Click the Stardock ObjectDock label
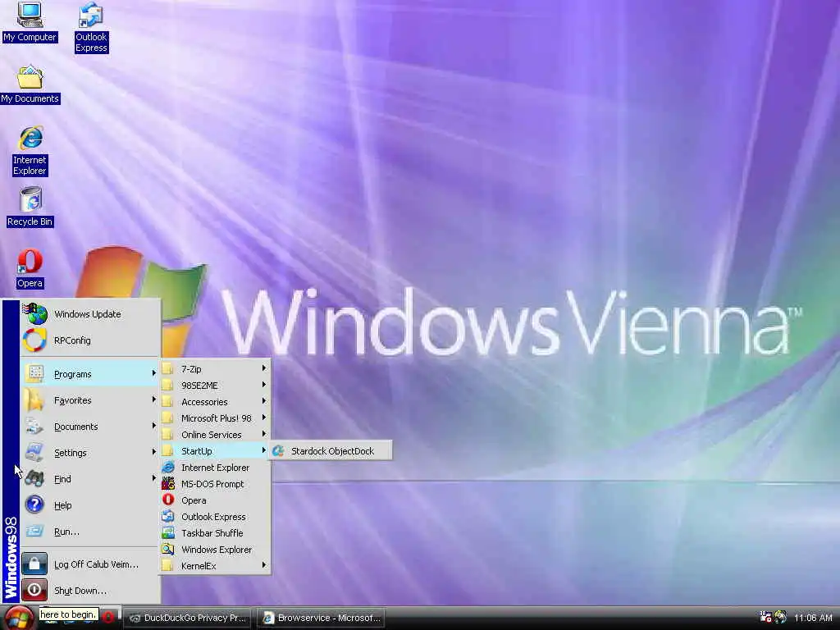Screen dimensions: 840x630 click(x=333, y=451)
